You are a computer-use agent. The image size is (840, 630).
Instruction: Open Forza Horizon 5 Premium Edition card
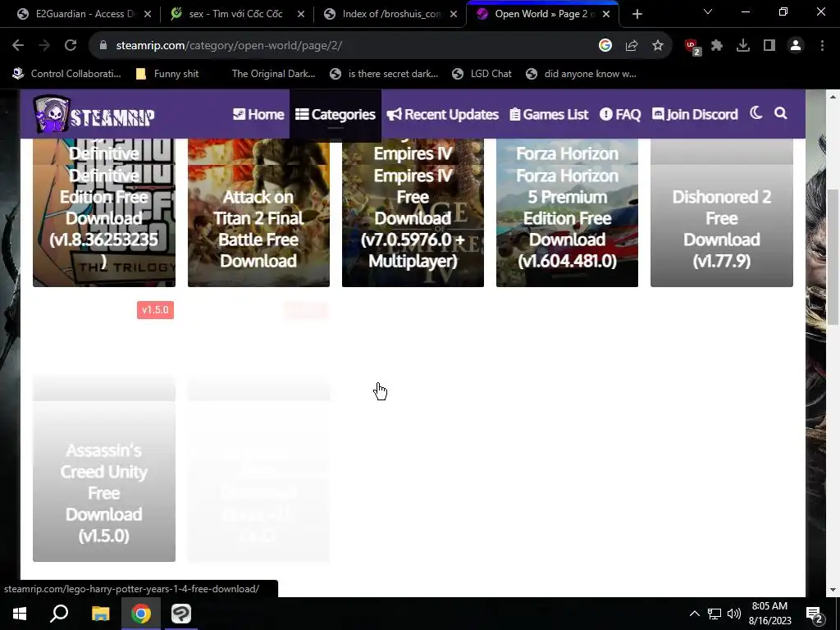tap(568, 212)
